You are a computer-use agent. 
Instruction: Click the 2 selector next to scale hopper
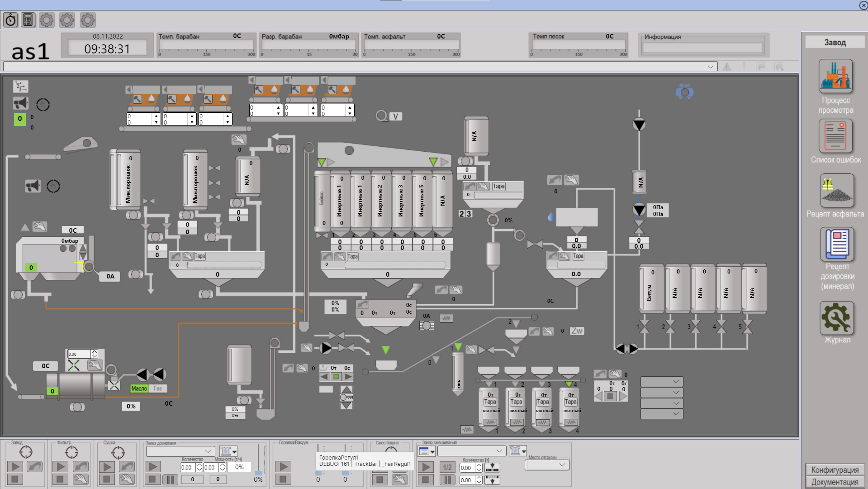(x=461, y=214)
